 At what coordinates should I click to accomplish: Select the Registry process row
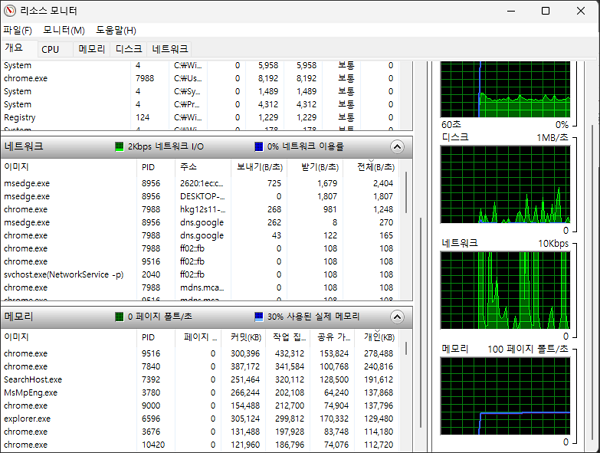coord(201,117)
